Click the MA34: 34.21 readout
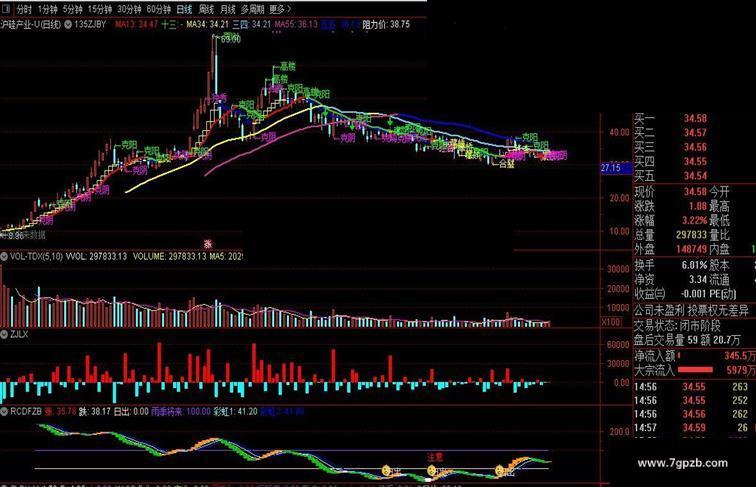Viewport: 756px width, 487px height. coord(207,24)
